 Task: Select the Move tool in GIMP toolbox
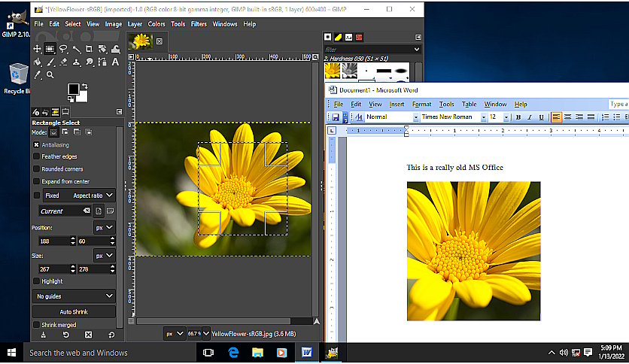37,49
